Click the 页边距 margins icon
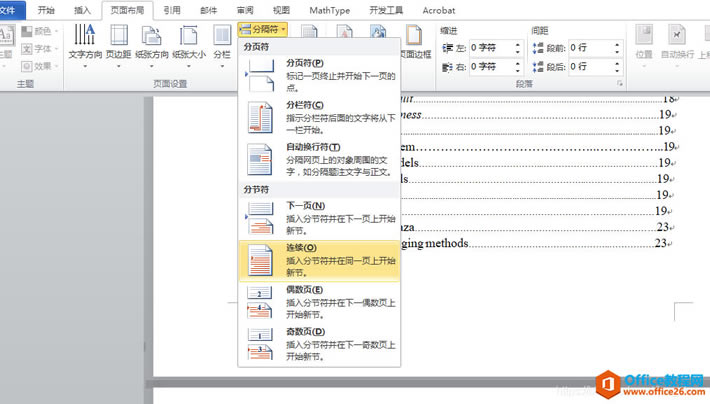 point(119,35)
